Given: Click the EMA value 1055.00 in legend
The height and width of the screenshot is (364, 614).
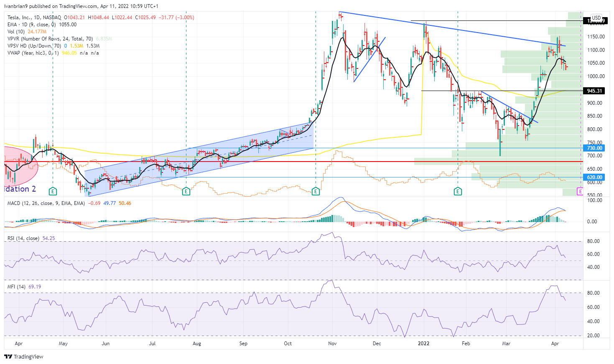Looking at the screenshot, I should pyautogui.click(x=68, y=25).
